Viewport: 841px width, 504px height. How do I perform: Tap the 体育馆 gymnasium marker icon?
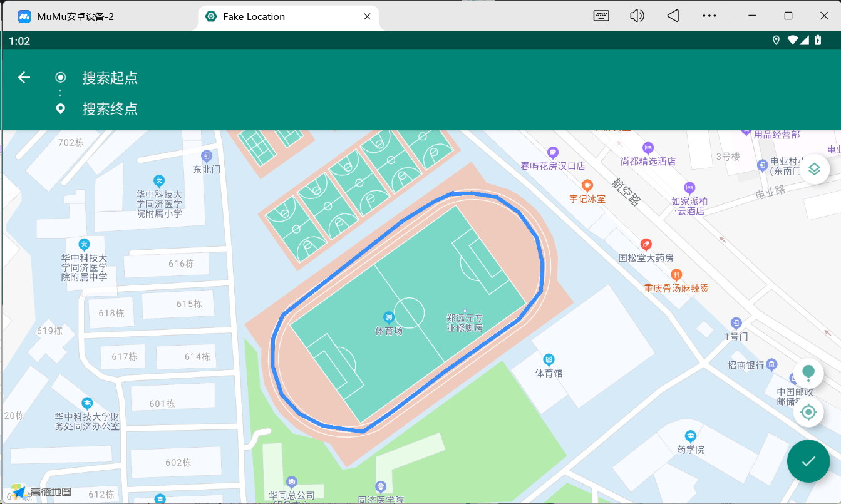pyautogui.click(x=549, y=359)
